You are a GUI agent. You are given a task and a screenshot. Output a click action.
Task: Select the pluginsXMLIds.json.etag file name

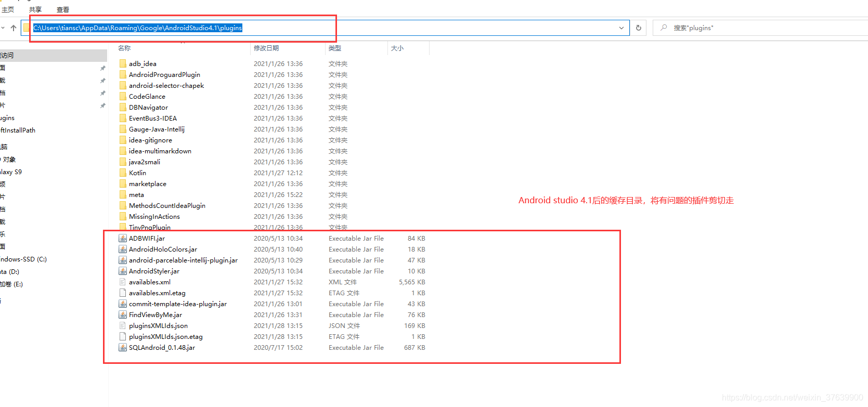tap(166, 336)
